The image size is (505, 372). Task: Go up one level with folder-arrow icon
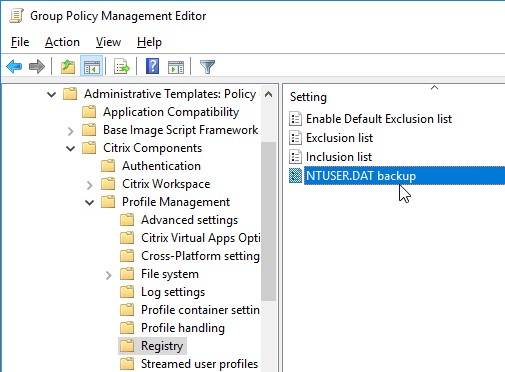[68, 67]
